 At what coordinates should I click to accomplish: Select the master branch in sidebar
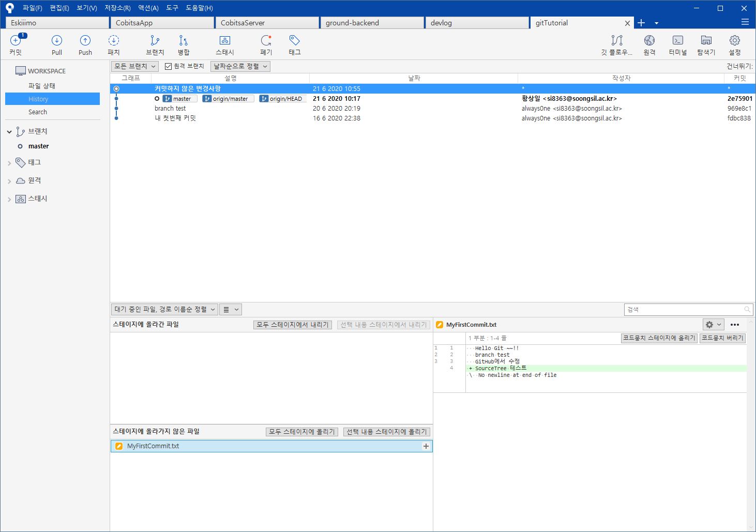tap(38, 146)
